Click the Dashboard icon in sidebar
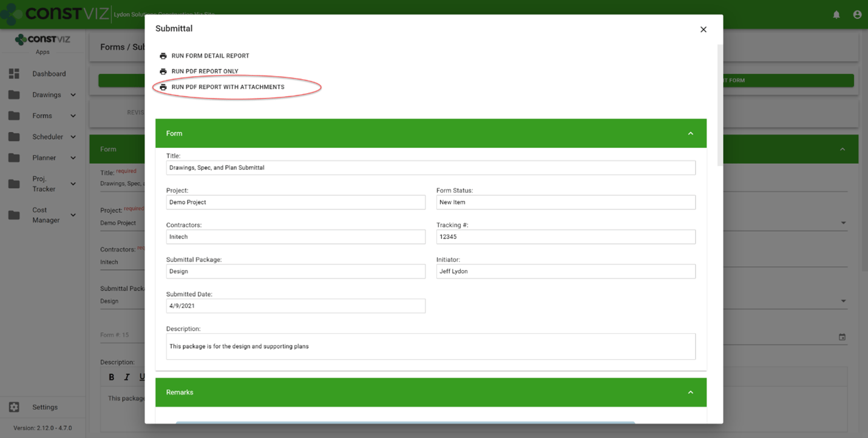 click(x=14, y=73)
